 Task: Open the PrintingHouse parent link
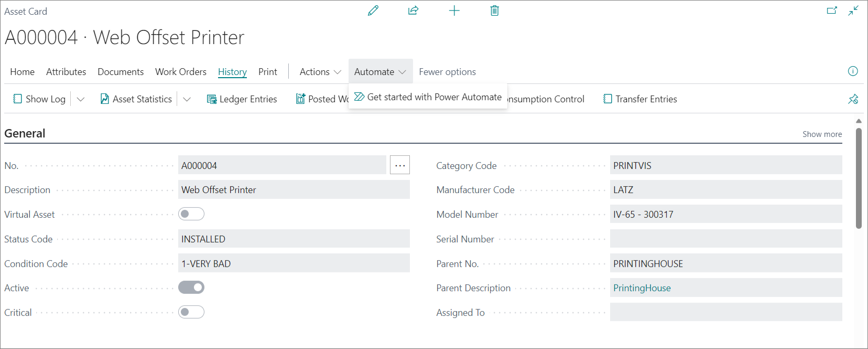[642, 288]
